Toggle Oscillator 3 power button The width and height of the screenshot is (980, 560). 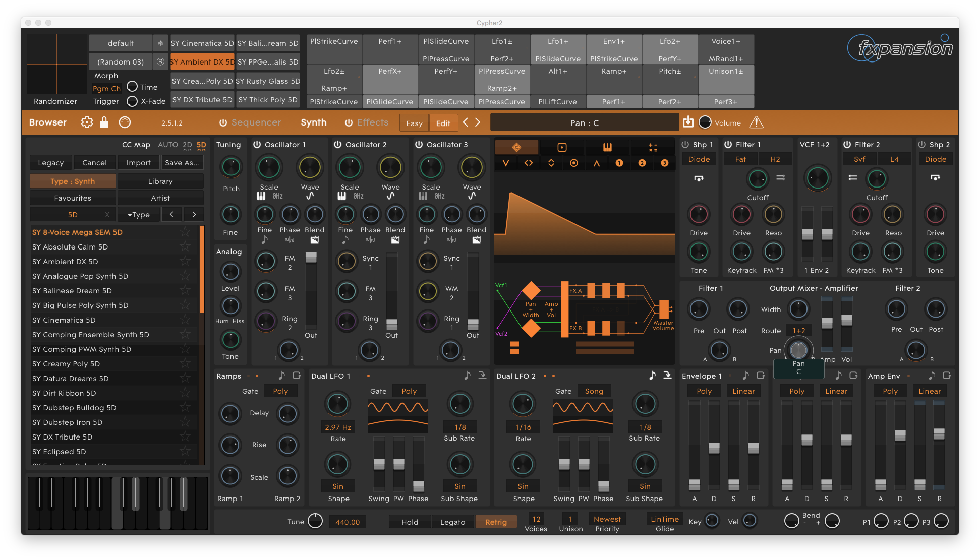[x=419, y=144]
